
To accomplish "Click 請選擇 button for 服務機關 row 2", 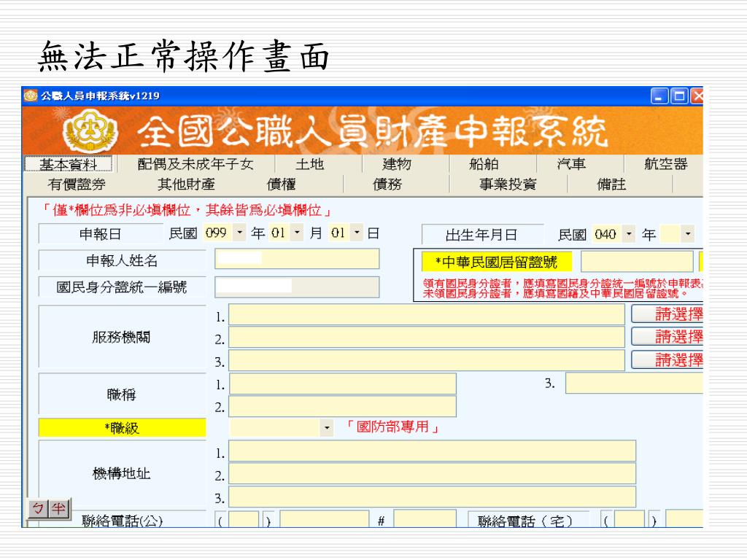I will tap(667, 337).
